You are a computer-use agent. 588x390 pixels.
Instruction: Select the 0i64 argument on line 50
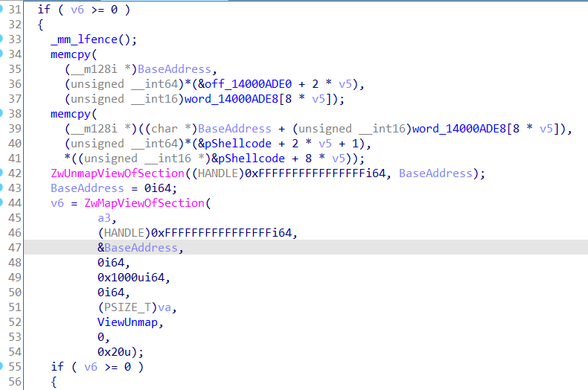(x=111, y=292)
